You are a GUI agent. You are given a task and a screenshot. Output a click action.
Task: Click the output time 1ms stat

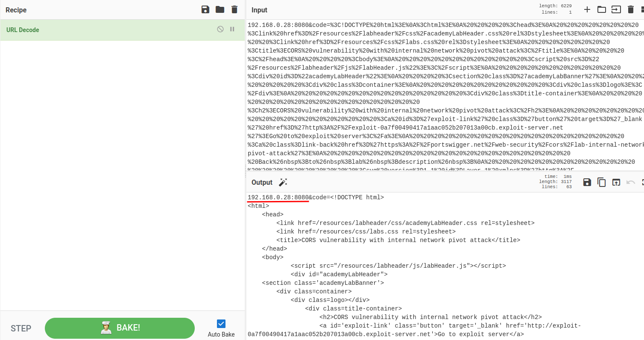pyautogui.click(x=558, y=177)
